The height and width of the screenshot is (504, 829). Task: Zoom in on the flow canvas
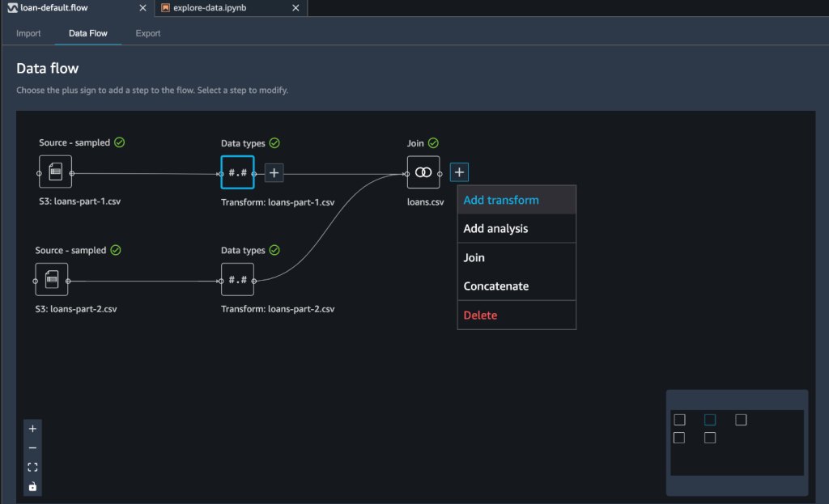coord(32,429)
